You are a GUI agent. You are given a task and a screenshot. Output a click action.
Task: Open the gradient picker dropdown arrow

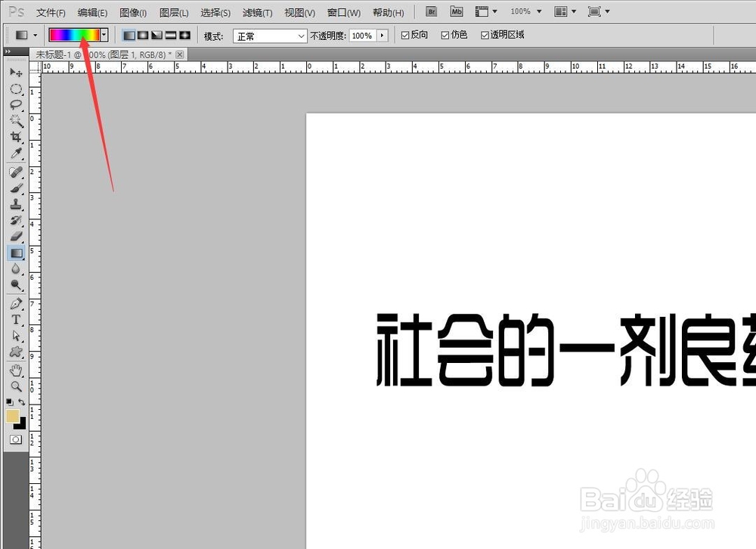104,35
